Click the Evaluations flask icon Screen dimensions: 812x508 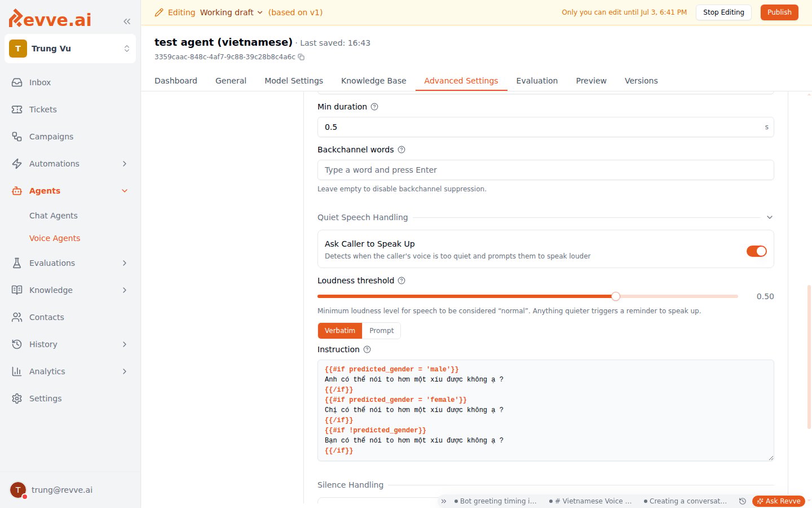click(17, 263)
